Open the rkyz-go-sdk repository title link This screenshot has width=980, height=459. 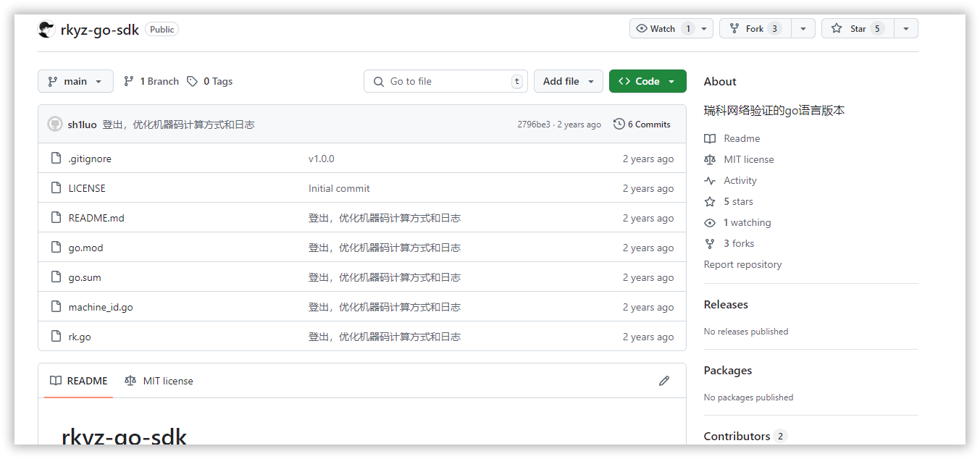point(100,30)
